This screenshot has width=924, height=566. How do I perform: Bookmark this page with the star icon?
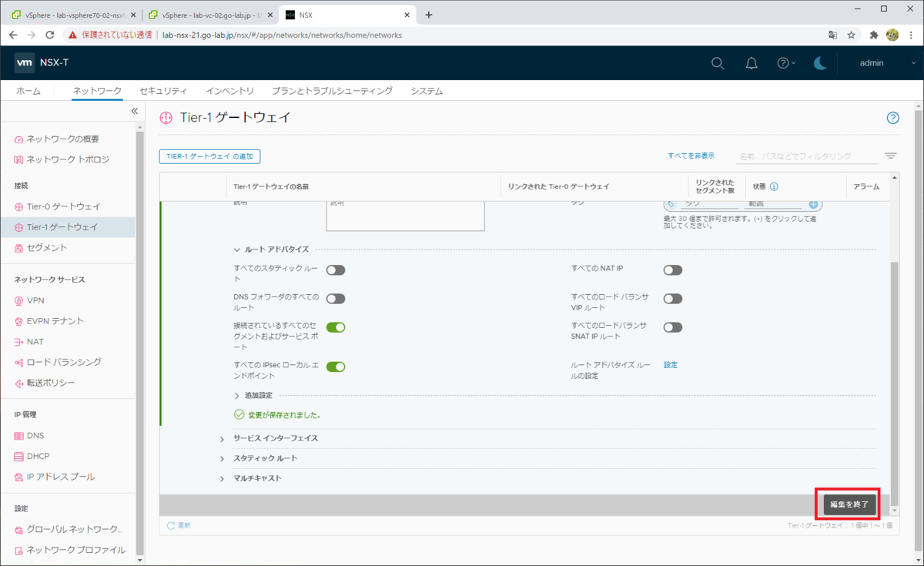[852, 35]
